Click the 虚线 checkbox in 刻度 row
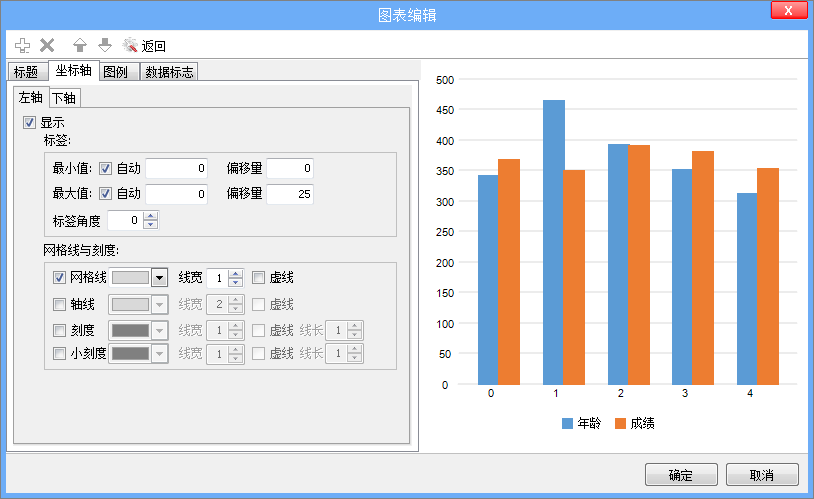Screen dimensions: 814x499 click(259, 330)
